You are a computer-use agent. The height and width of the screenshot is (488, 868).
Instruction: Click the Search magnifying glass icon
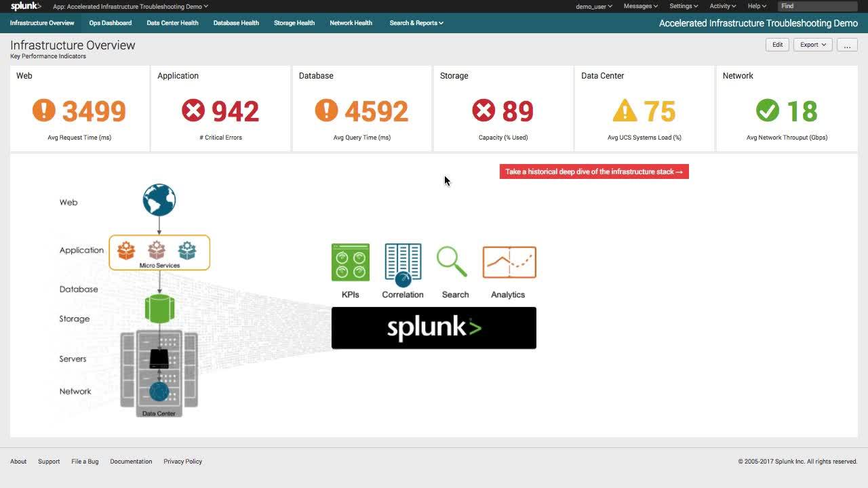(x=452, y=262)
